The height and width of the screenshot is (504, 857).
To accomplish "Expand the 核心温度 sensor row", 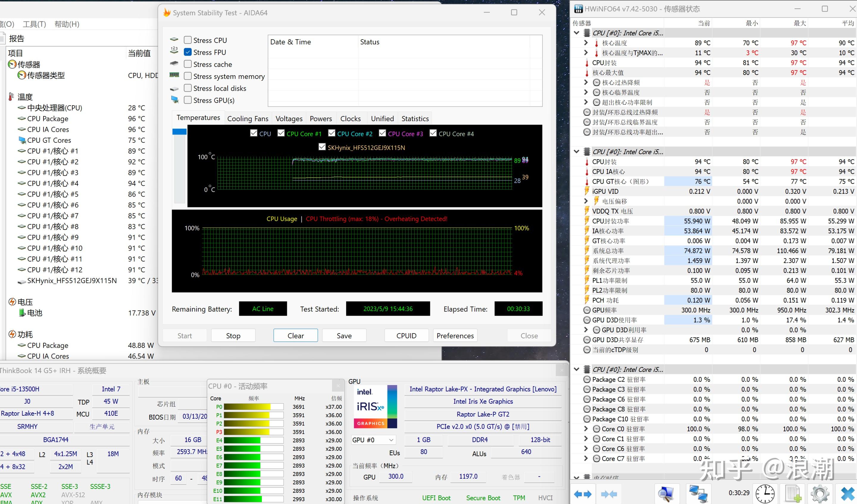I will coord(586,43).
